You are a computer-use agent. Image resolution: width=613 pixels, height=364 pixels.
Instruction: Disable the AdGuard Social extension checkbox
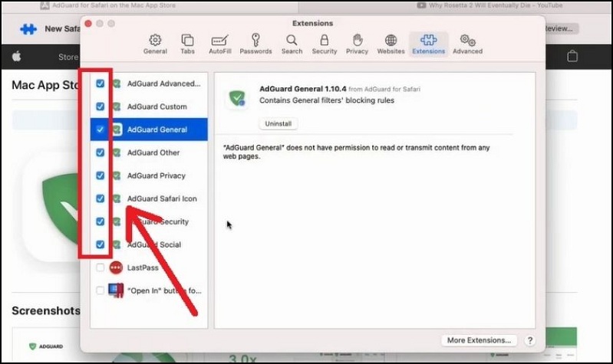coord(101,244)
